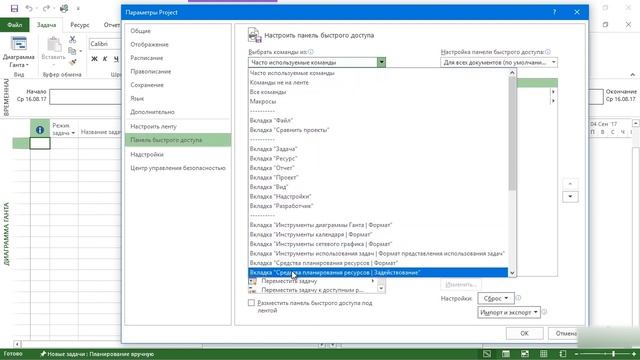Image resolution: width=640 pixels, height=360 pixels.
Task: Switch to the Задача ribbon tab
Action: [46, 25]
